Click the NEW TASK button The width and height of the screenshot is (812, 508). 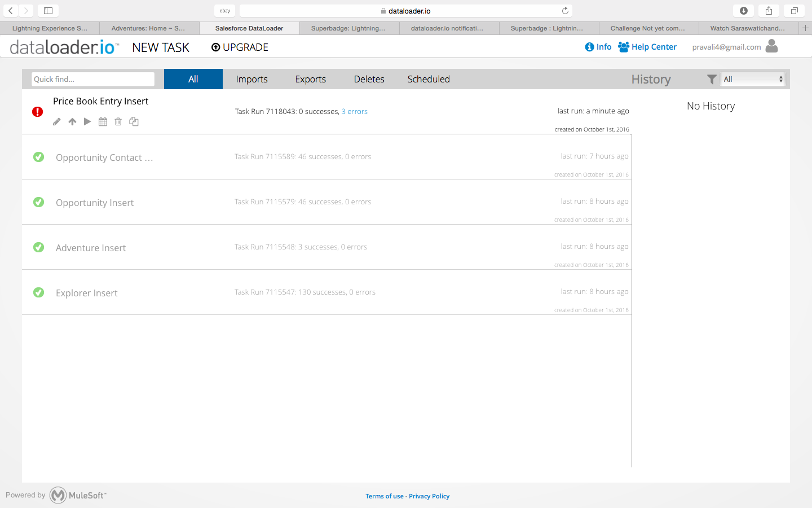pos(161,47)
